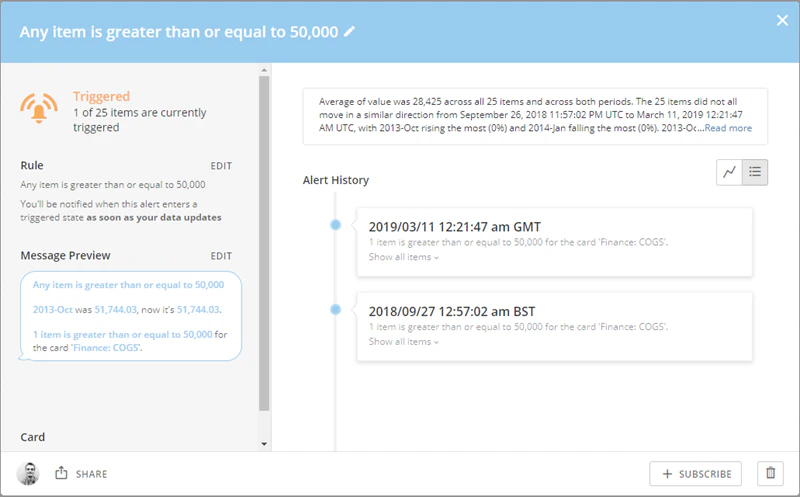Switch Alert History to chart view
The height and width of the screenshot is (497, 800).
pyautogui.click(x=729, y=172)
